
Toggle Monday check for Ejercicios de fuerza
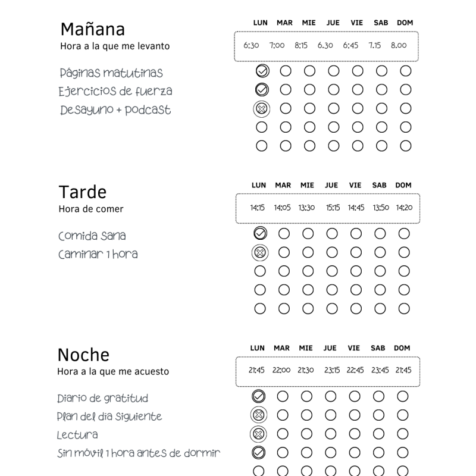tap(262, 90)
